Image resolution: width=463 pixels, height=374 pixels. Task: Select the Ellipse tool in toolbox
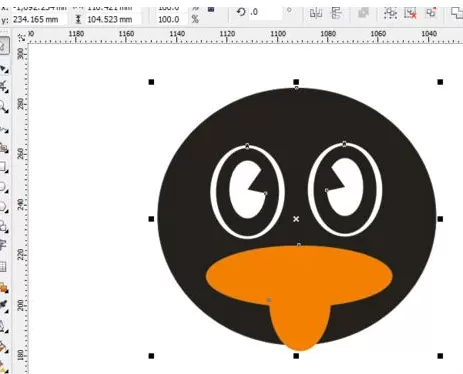click(3, 187)
